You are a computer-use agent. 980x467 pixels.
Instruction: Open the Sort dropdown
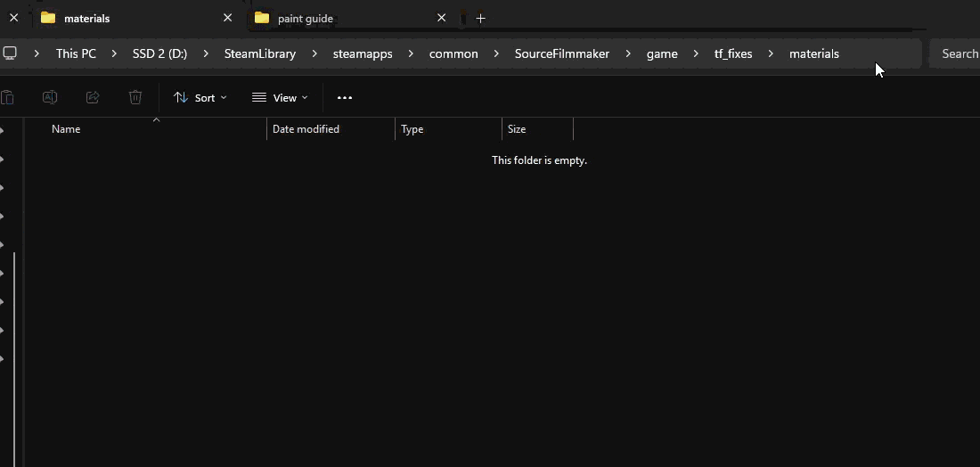click(200, 97)
